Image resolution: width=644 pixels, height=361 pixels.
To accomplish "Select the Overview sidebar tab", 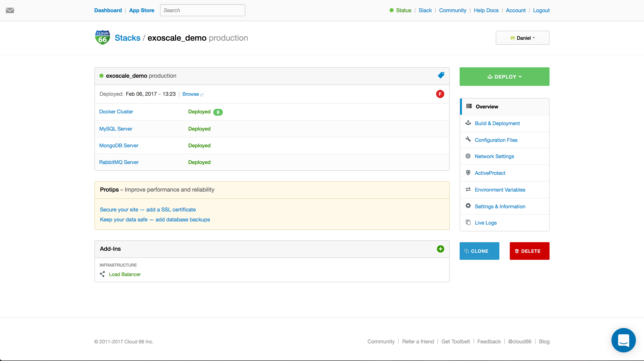I will click(487, 106).
